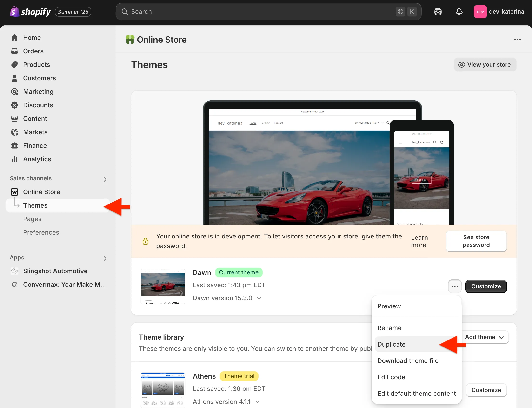Open the Add theme dropdown
This screenshot has height=408, width=532.
[x=484, y=337]
